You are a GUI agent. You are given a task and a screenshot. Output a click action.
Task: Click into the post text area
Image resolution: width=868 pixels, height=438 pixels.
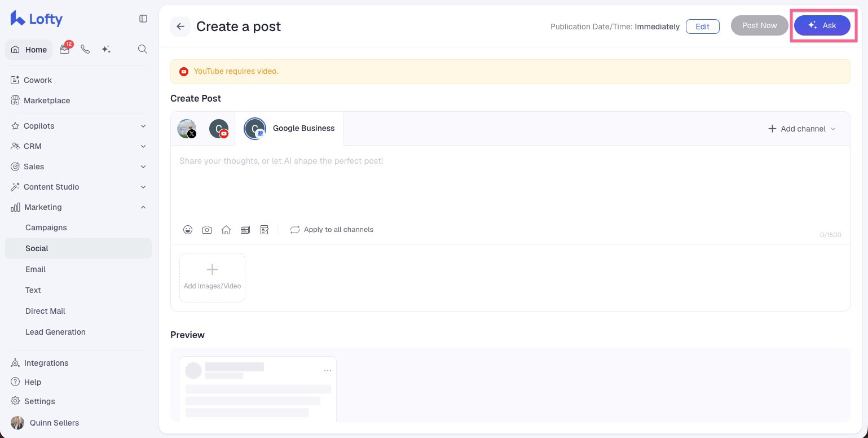[x=510, y=183]
